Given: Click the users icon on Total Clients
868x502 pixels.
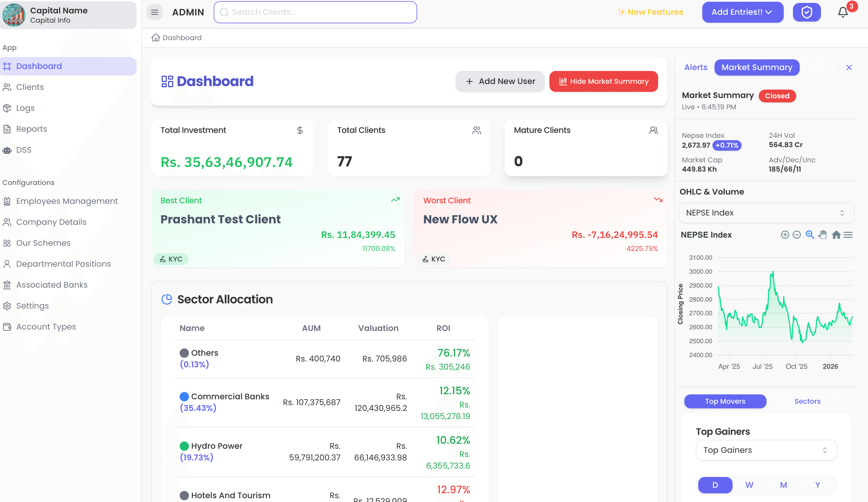Looking at the screenshot, I should coord(477,130).
